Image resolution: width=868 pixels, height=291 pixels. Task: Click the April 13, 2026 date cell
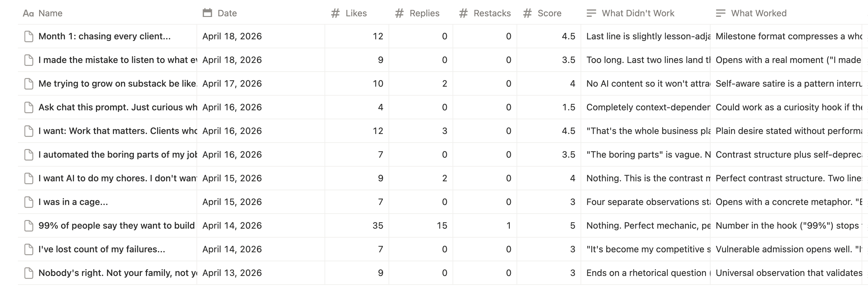click(261, 273)
